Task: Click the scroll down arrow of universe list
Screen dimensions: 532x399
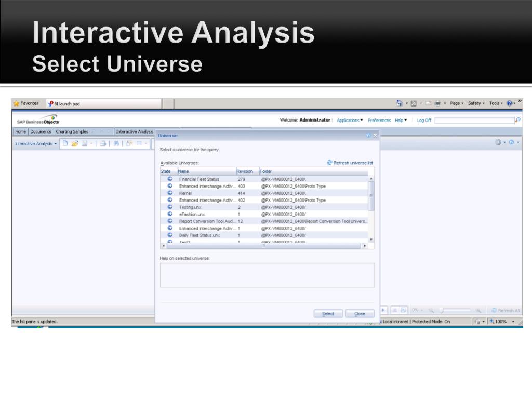Action: (x=371, y=240)
